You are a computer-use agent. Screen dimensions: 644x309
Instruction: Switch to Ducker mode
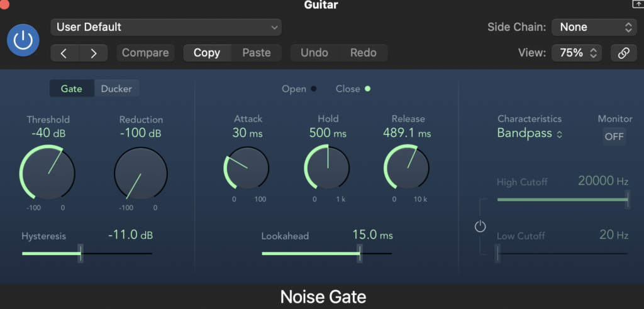coord(117,89)
